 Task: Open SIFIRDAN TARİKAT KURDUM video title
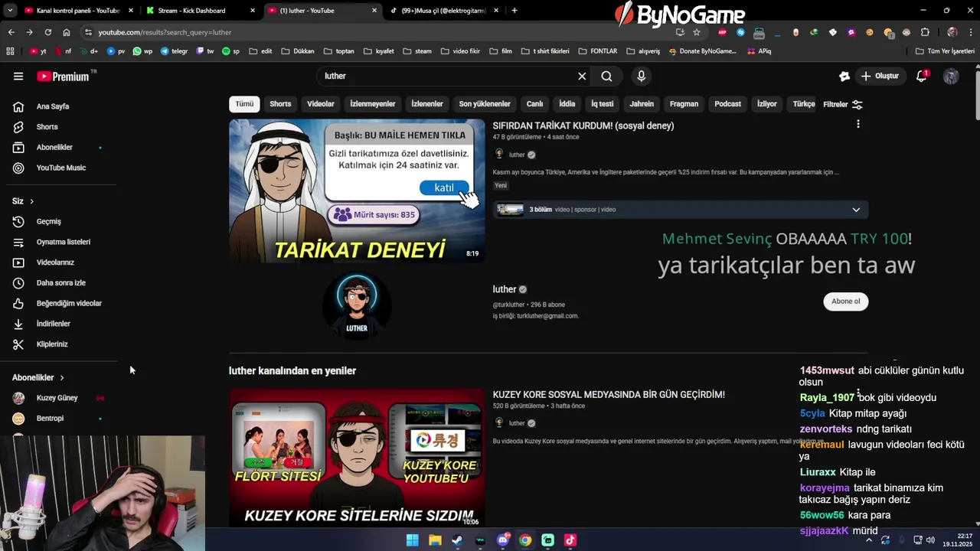(583, 126)
